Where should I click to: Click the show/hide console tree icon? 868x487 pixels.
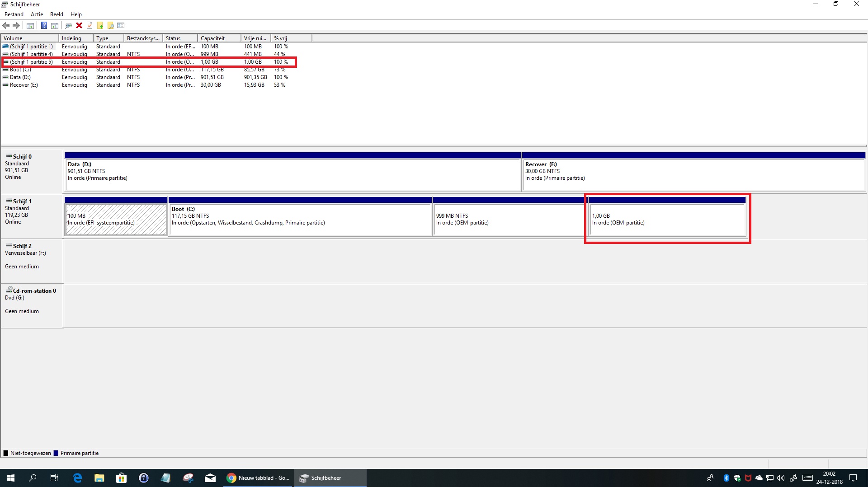[x=30, y=25]
